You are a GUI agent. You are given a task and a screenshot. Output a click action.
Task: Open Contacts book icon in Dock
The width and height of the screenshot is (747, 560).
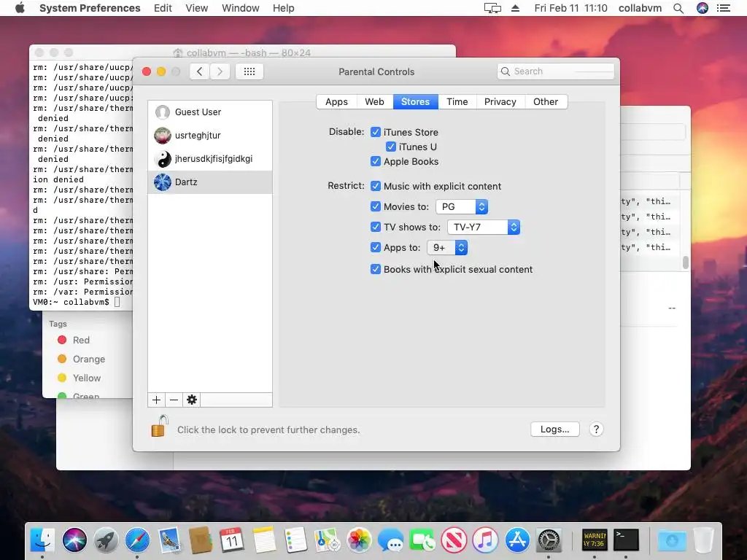(201, 540)
